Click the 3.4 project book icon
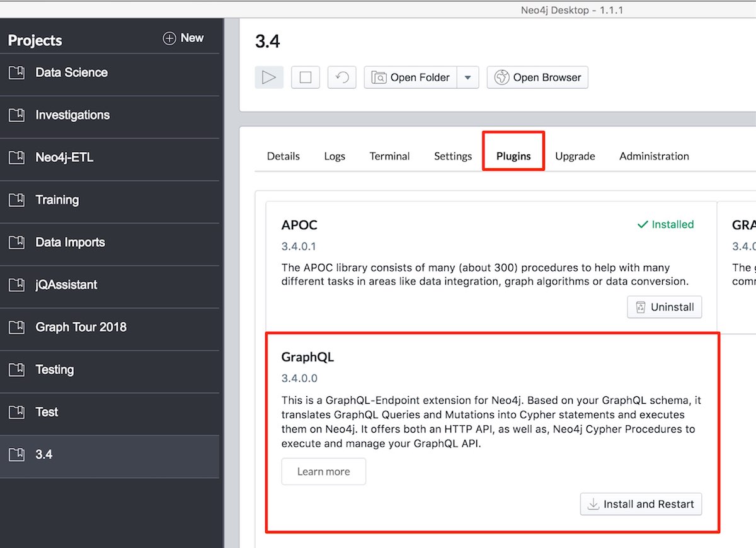Image resolution: width=756 pixels, height=548 pixels. pyautogui.click(x=16, y=454)
